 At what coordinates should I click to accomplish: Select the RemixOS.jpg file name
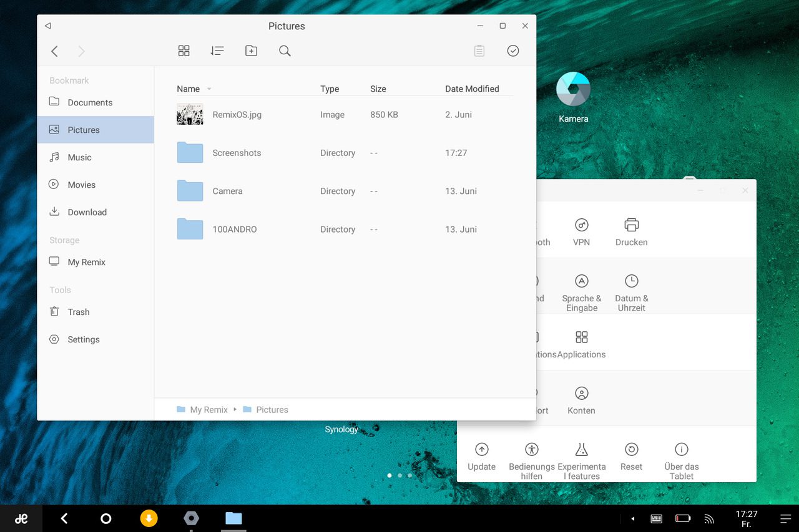click(x=237, y=115)
